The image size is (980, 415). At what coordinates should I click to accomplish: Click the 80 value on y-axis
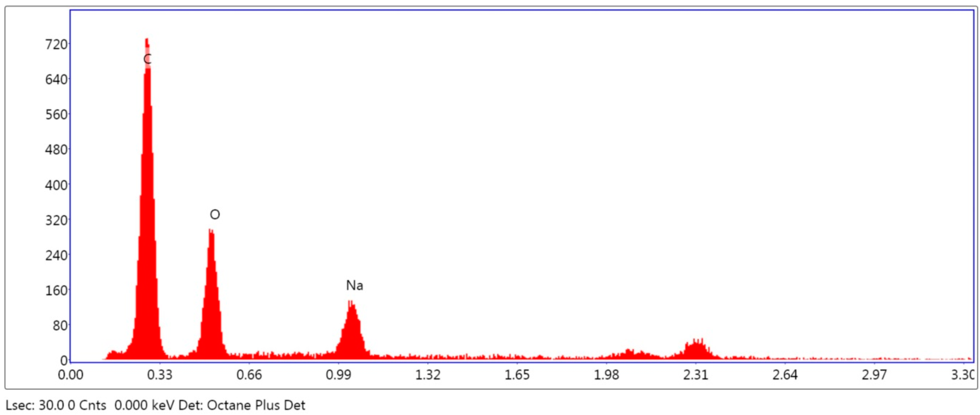point(60,326)
